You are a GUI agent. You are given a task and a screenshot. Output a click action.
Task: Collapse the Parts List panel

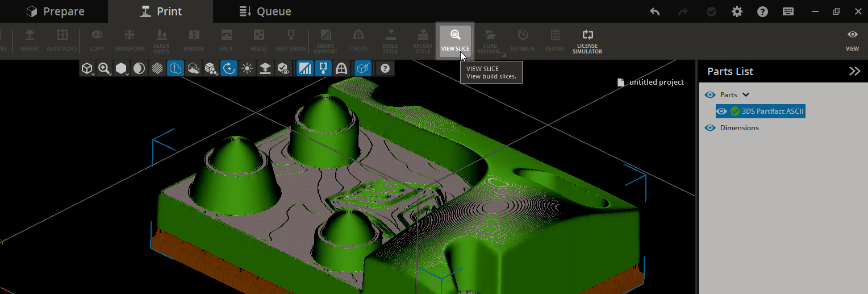pos(854,71)
